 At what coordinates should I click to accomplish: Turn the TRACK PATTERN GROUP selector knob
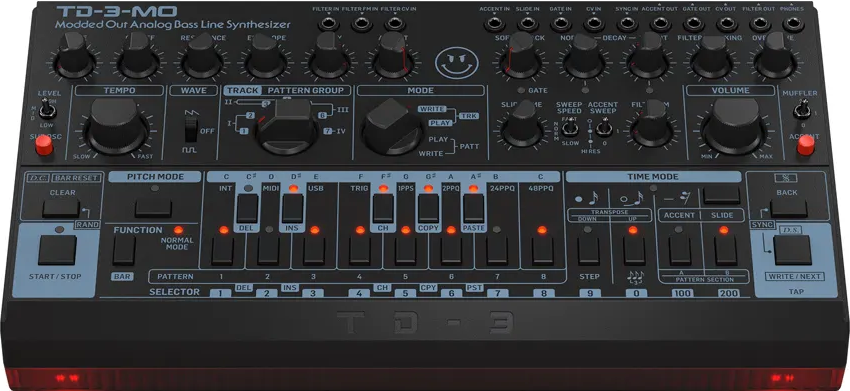[287, 126]
